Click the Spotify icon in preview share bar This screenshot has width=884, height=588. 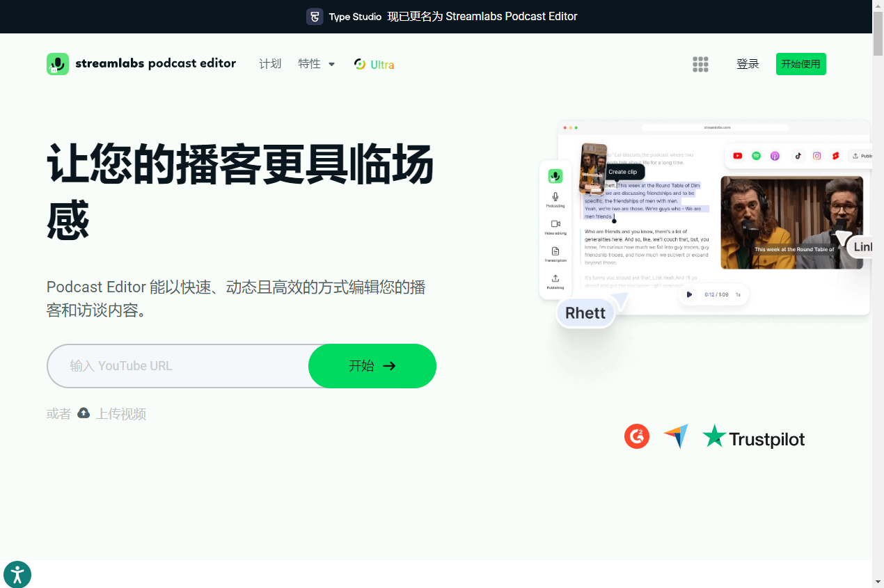pos(757,156)
